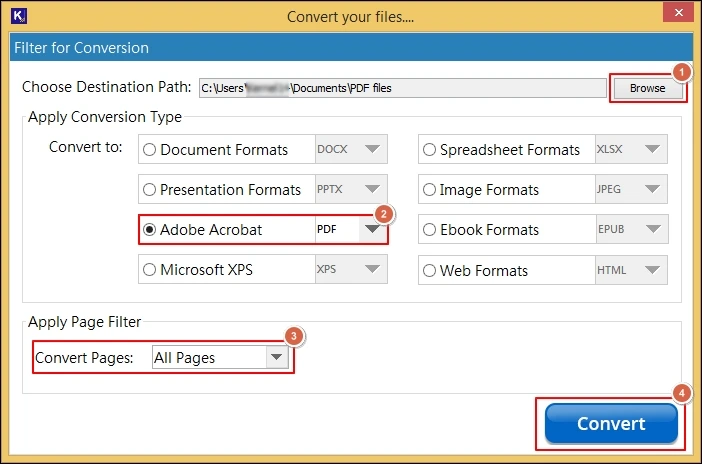The width and height of the screenshot is (702, 464).
Task: Click the Kernel app icon in title bar
Action: (x=19, y=16)
